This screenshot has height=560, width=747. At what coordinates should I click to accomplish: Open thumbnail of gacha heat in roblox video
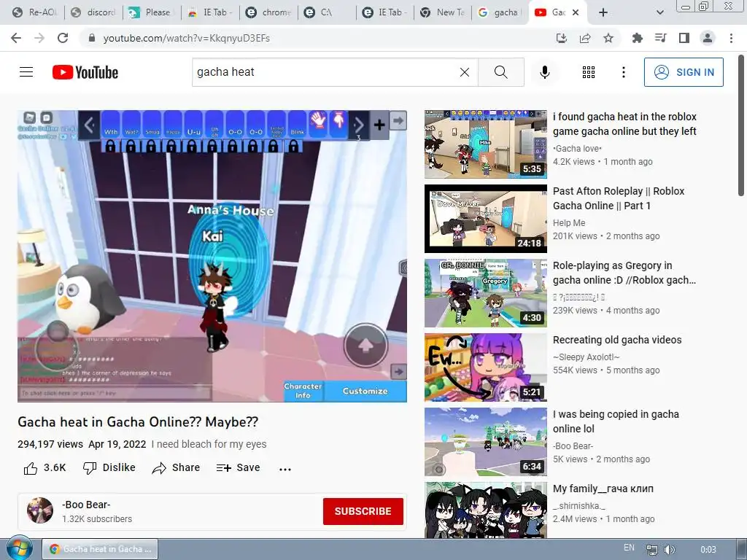pos(485,144)
